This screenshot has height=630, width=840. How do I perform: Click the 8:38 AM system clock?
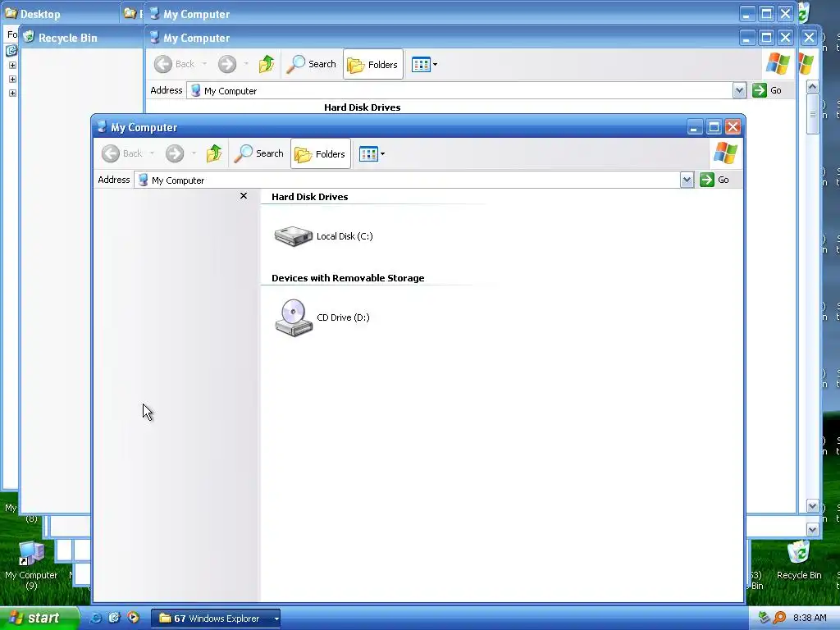[810, 619]
